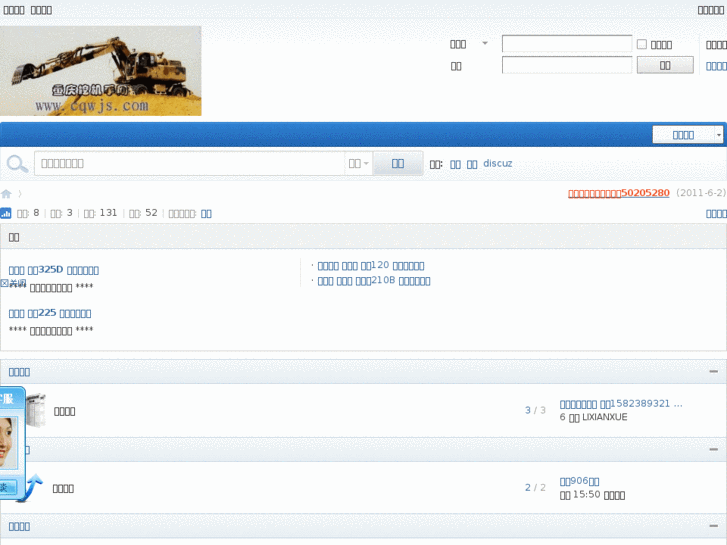Open the bulleted post link containing "120"
The height and width of the screenshot is (545, 727).
coord(370,265)
